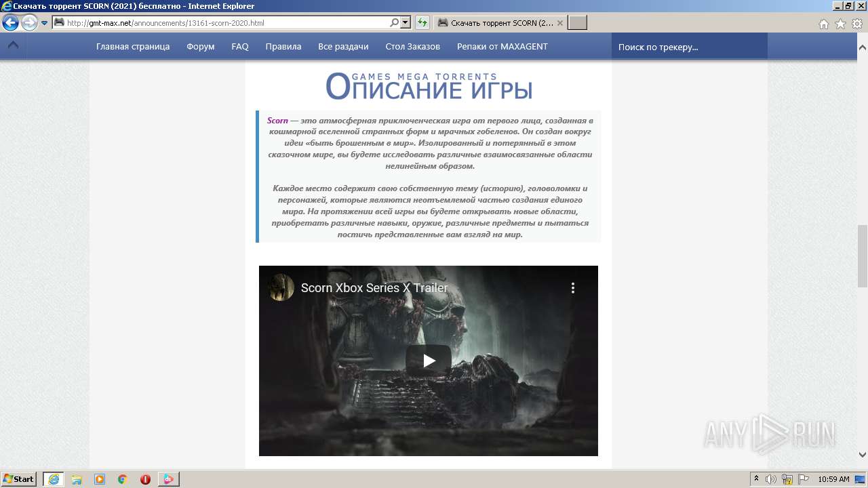Open the recent pages dropdown arrow
868x488 pixels.
(44, 23)
